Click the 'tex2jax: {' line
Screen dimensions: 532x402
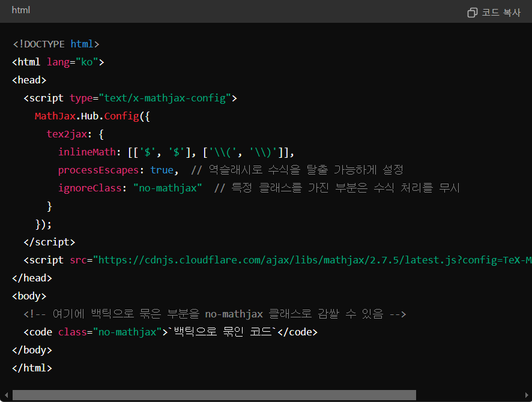[x=75, y=134]
